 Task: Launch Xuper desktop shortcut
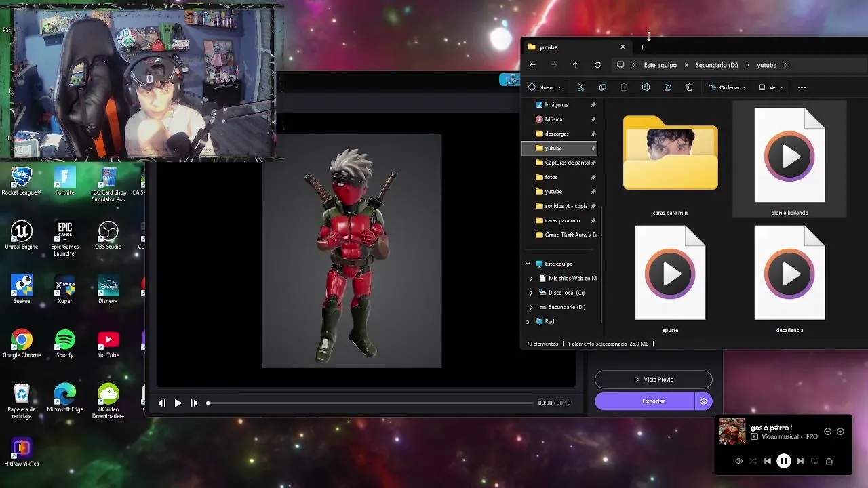pyautogui.click(x=65, y=289)
